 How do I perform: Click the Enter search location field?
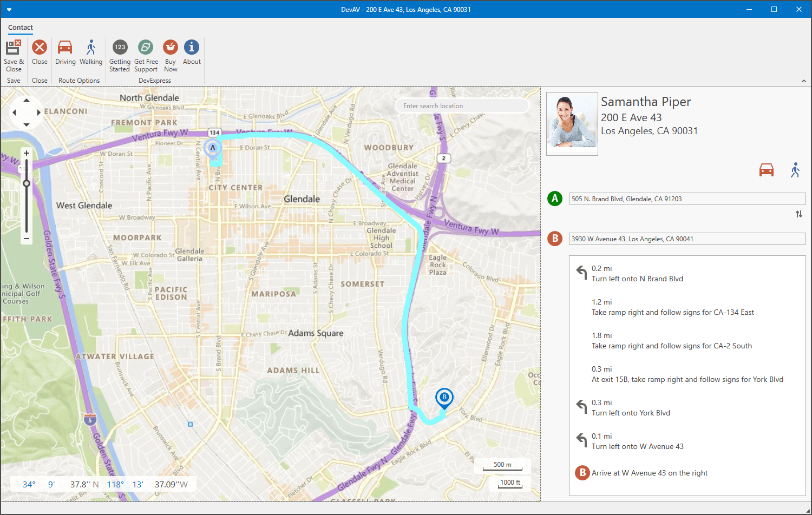click(462, 105)
